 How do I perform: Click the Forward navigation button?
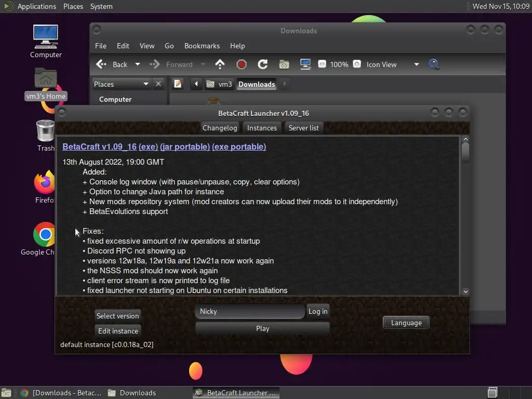coord(171,64)
